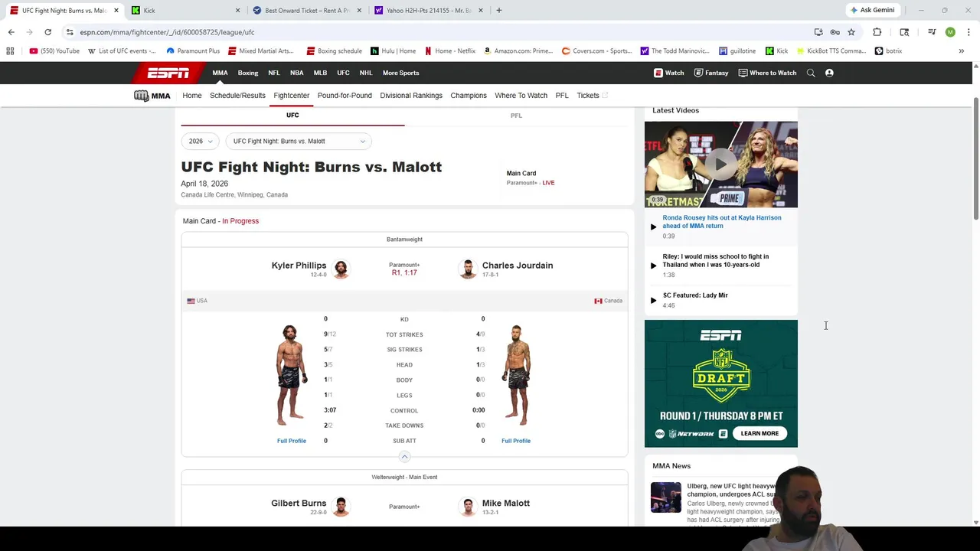Expand More Sports menu
Image resolution: width=980 pixels, height=551 pixels.
pyautogui.click(x=401, y=73)
